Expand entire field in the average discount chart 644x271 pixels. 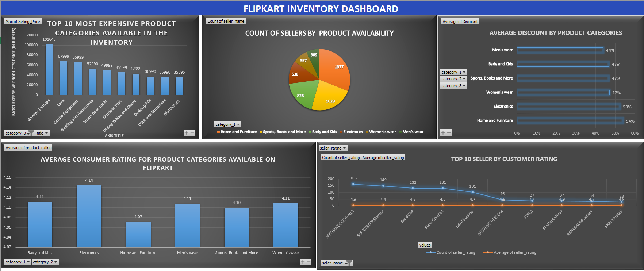(x=443, y=133)
